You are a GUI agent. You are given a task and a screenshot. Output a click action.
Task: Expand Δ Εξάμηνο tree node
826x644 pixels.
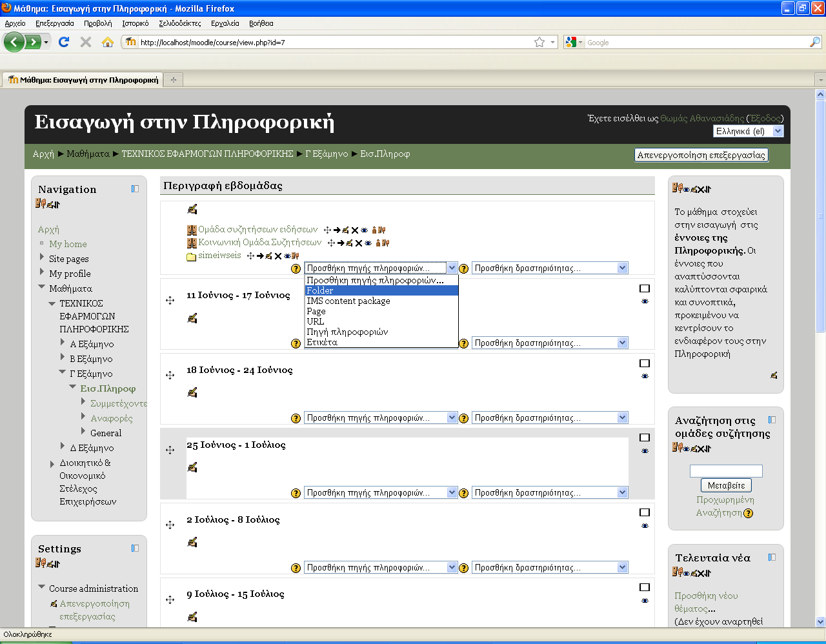(x=63, y=447)
